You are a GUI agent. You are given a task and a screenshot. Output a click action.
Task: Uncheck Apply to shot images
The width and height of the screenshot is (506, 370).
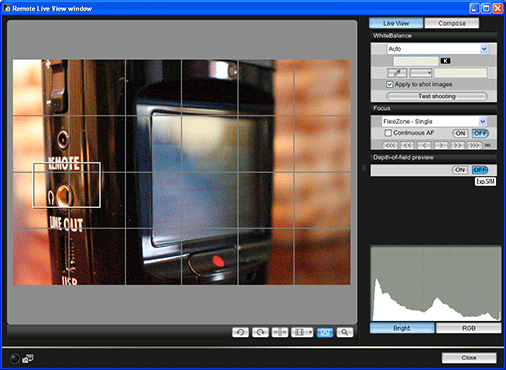[x=390, y=84]
